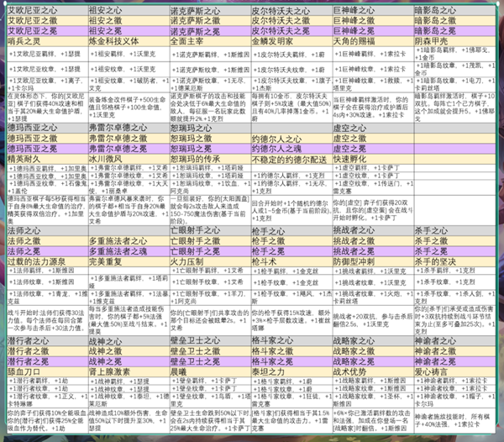
Task: Select the '祖安之徽' cell
Action: click(x=129, y=20)
